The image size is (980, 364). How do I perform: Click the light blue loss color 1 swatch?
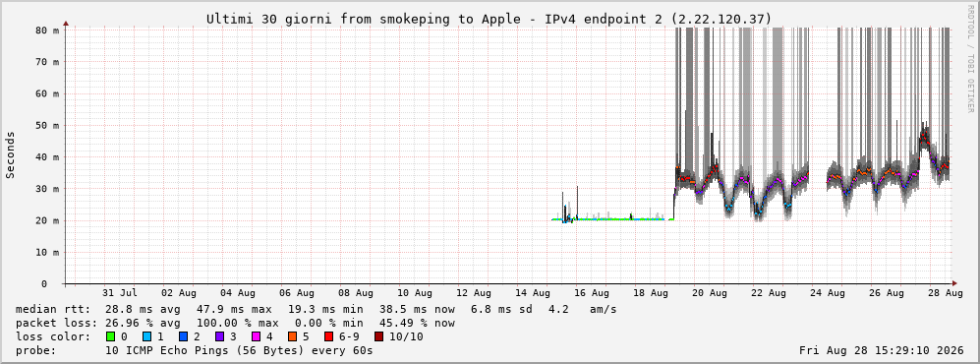pos(146,336)
